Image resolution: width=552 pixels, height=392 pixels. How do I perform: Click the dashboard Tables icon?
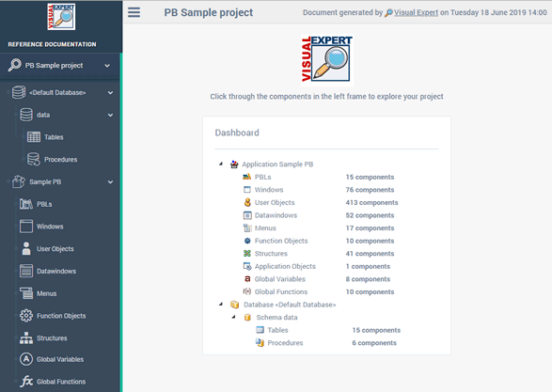(x=260, y=330)
